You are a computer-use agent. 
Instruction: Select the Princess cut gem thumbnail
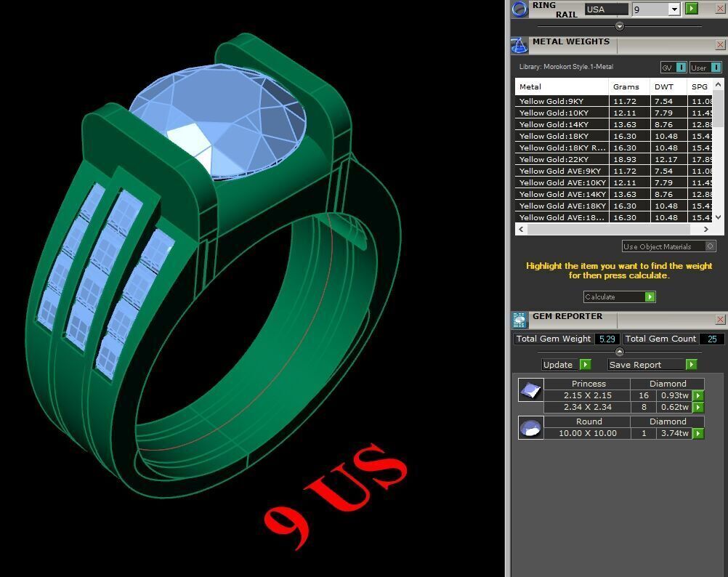pos(530,390)
